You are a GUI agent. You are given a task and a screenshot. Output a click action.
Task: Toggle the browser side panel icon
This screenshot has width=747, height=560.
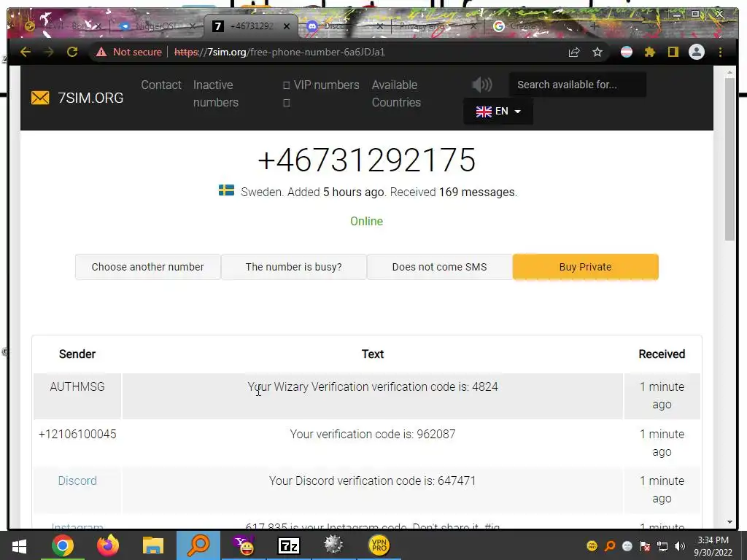(673, 52)
